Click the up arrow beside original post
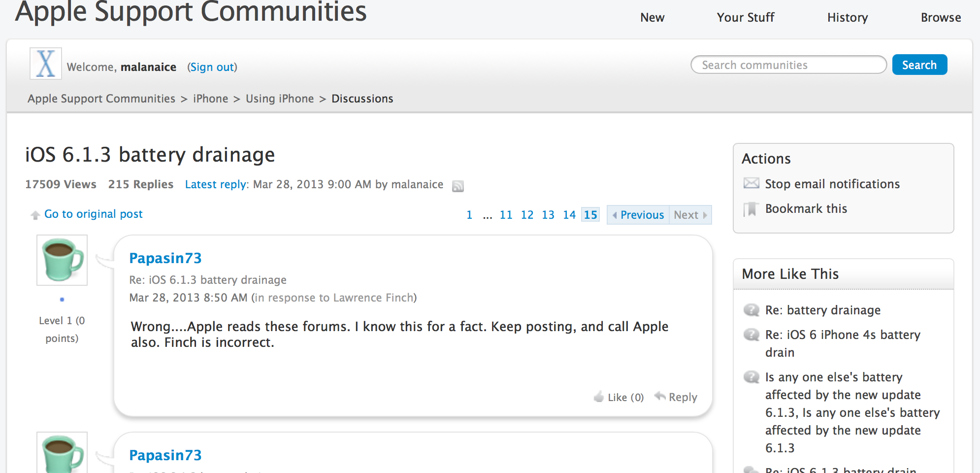 (x=35, y=215)
